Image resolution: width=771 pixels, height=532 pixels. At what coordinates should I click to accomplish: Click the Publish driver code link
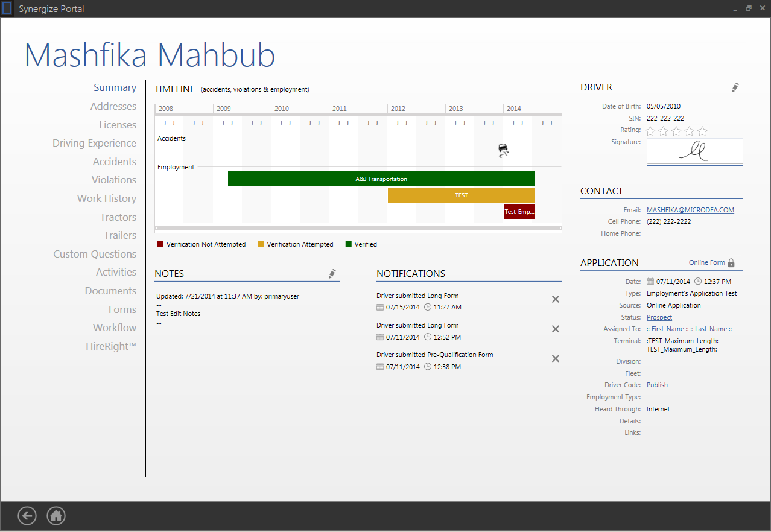point(657,385)
